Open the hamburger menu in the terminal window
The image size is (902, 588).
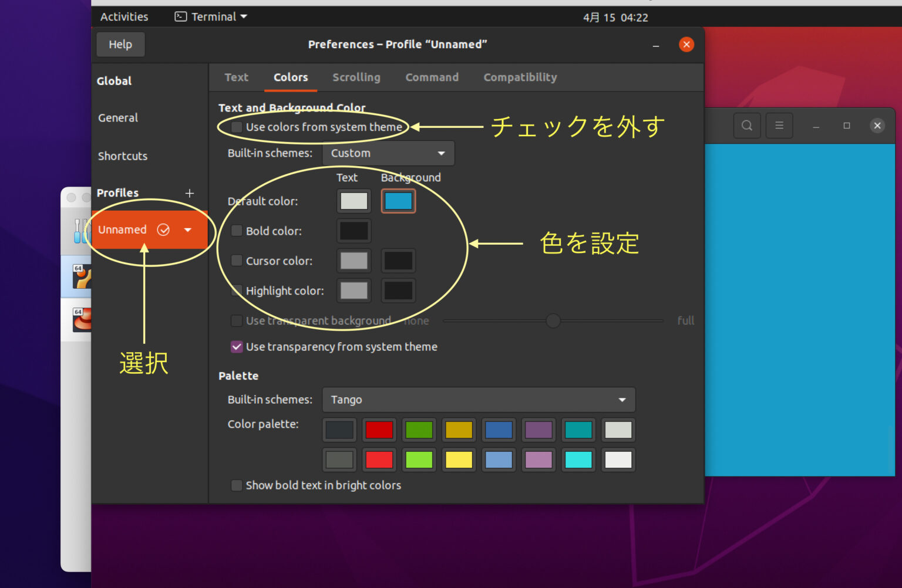click(779, 125)
